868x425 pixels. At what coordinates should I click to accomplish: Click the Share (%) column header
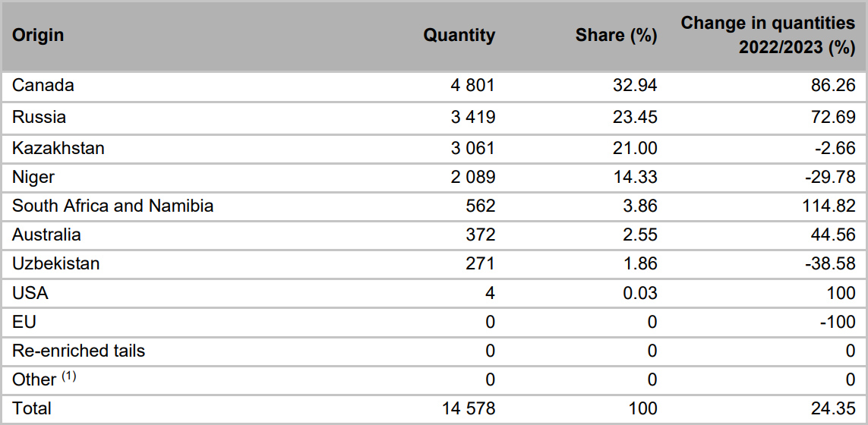click(x=616, y=36)
